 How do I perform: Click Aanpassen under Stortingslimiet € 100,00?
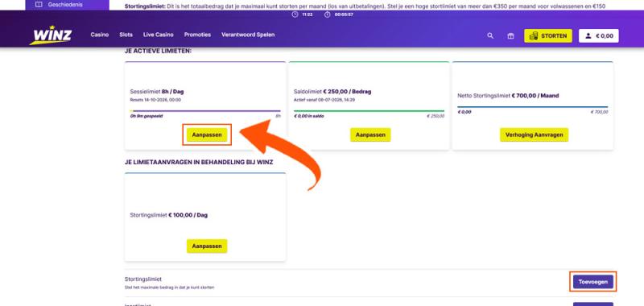pos(207,246)
